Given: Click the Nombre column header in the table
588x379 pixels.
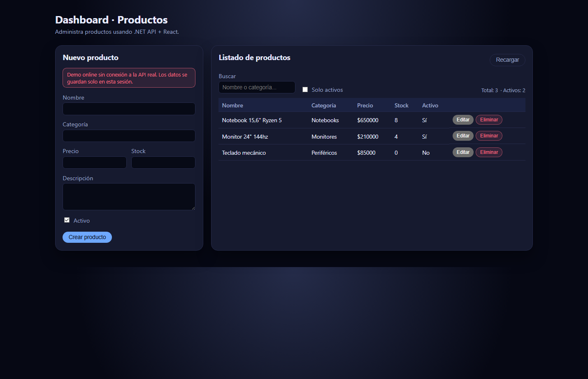Looking at the screenshot, I should tap(232, 105).
